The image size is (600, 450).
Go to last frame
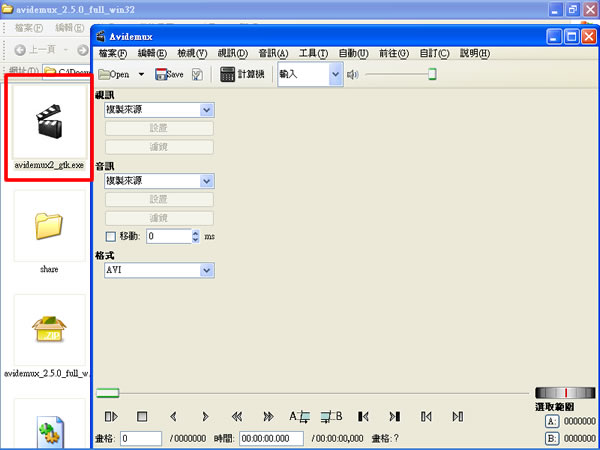[458, 416]
